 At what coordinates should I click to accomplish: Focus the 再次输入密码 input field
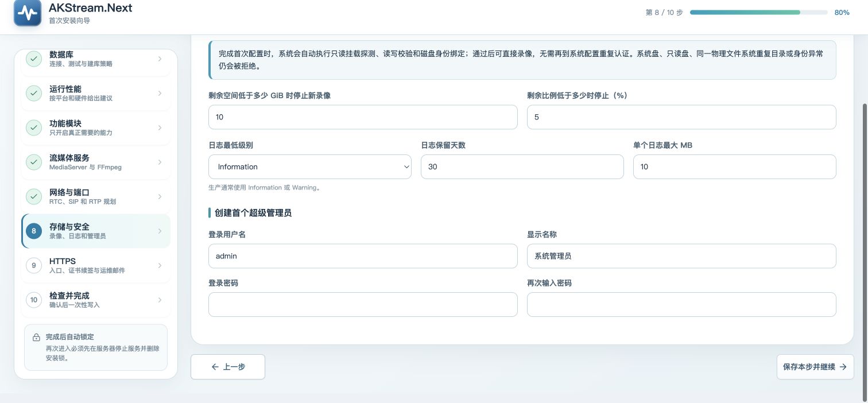point(681,304)
